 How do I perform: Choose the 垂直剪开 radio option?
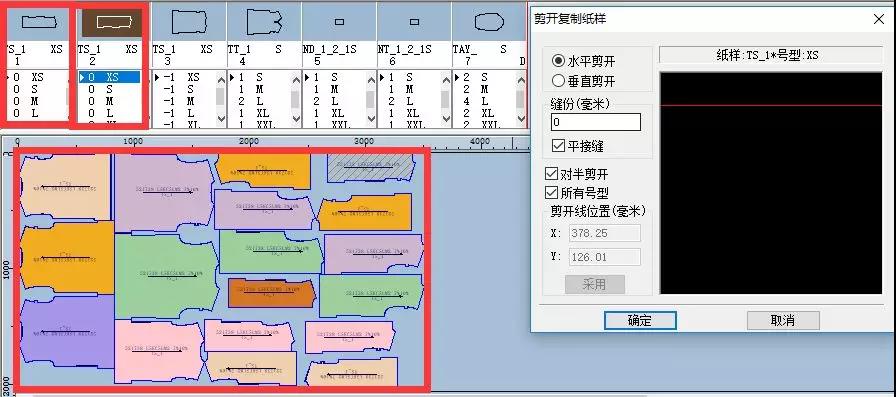(584, 81)
